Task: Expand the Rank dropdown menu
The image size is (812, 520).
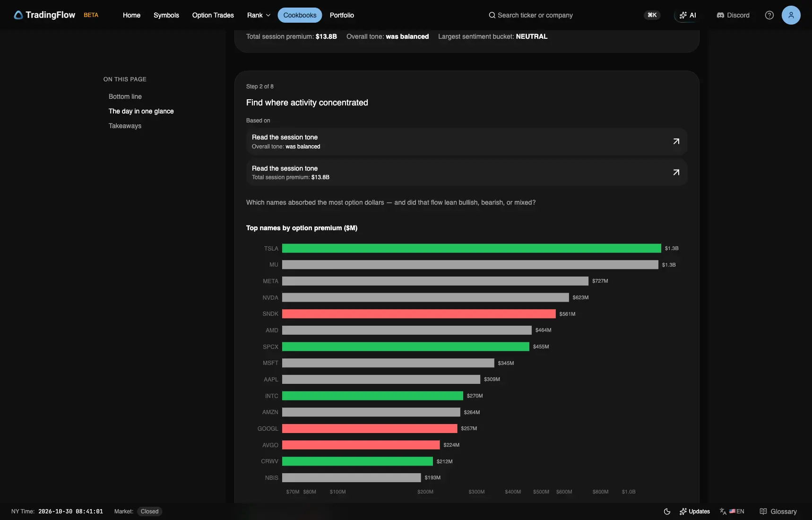Action: tap(259, 15)
